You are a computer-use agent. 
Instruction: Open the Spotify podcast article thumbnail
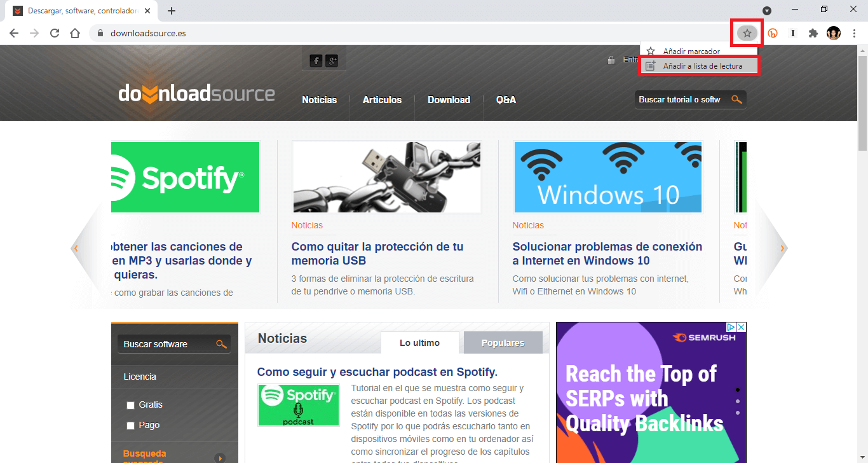coord(299,404)
